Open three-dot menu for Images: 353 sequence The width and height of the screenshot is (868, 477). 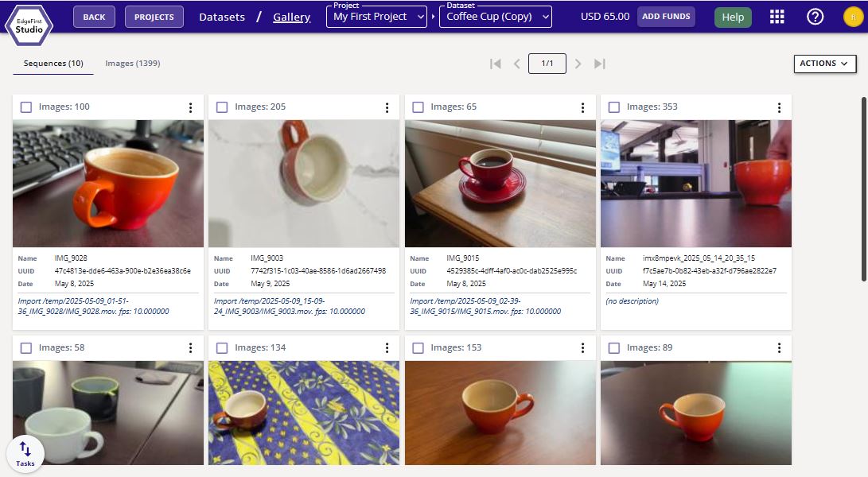(779, 107)
